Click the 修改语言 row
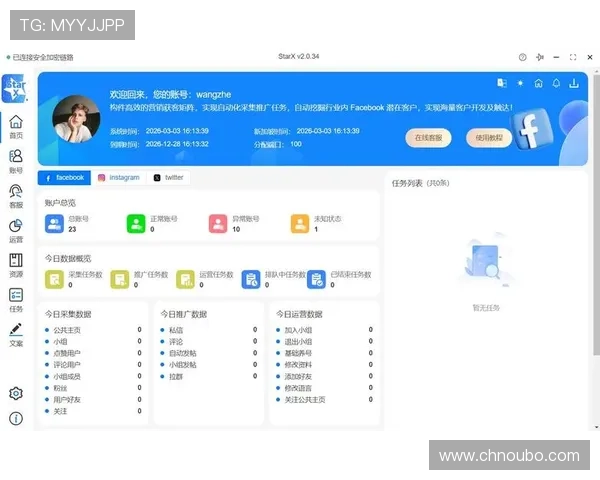600x480 pixels. [324, 388]
